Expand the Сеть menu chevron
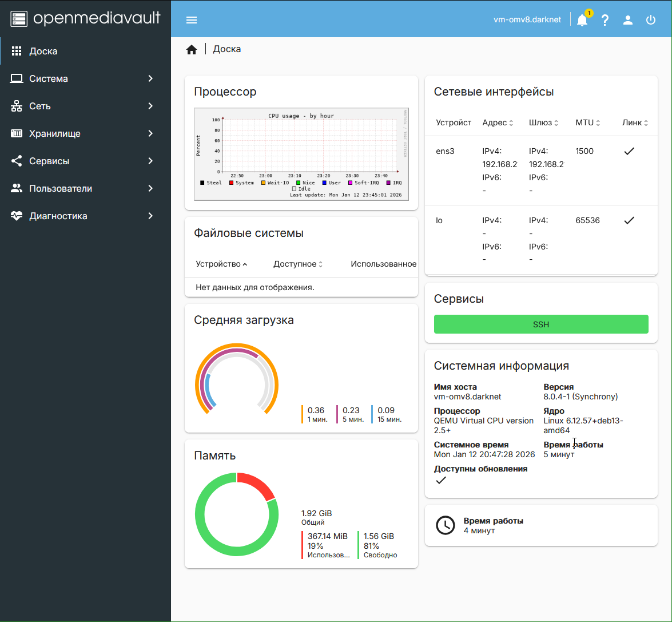 (150, 106)
